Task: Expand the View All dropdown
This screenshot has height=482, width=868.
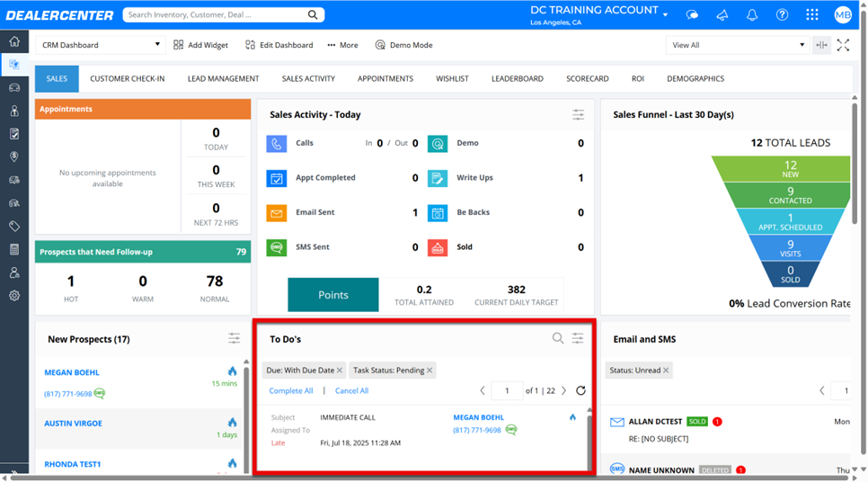Action: (802, 45)
